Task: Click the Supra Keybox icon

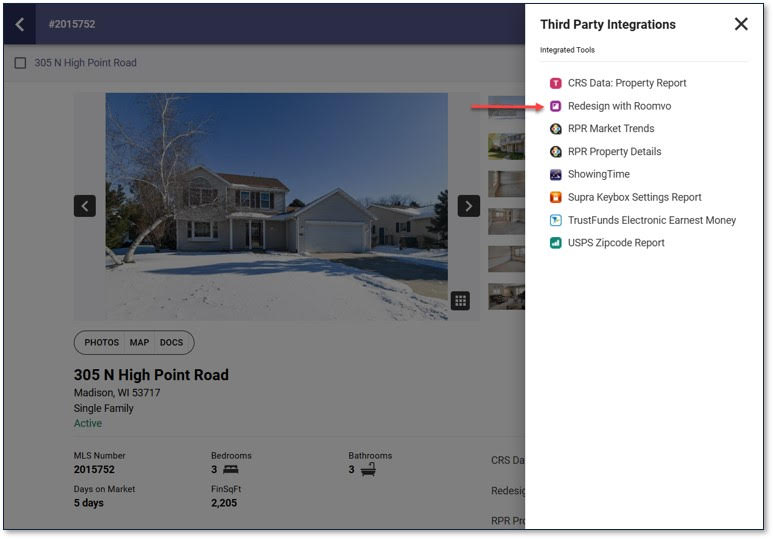Action: point(556,198)
